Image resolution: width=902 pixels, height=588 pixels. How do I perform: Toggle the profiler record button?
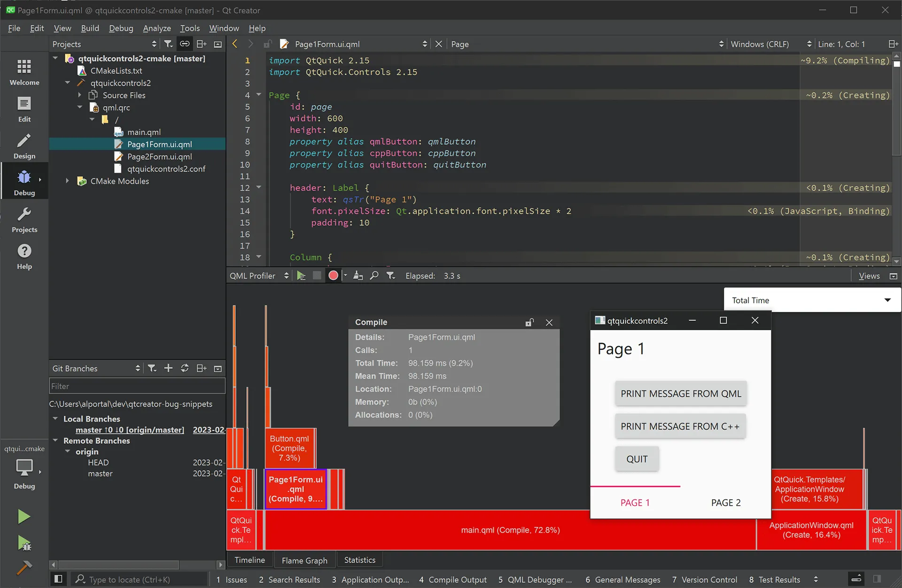pos(333,276)
